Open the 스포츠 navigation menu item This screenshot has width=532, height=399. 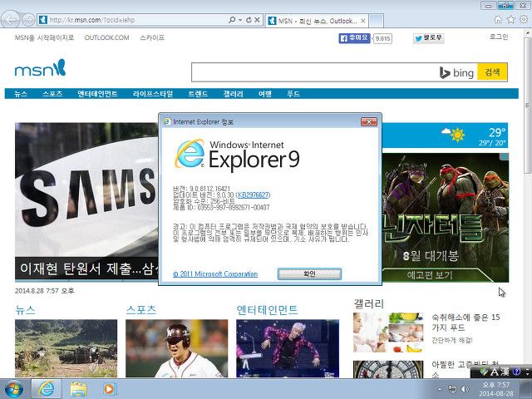click(52, 94)
